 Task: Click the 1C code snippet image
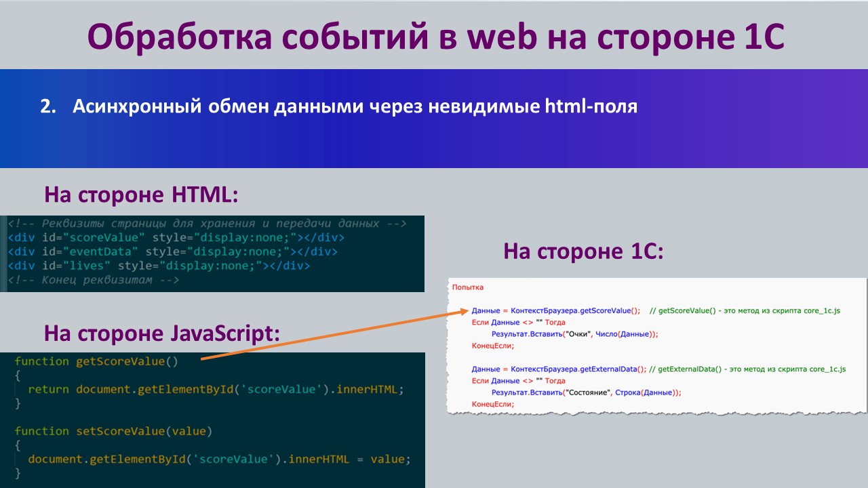(657, 346)
